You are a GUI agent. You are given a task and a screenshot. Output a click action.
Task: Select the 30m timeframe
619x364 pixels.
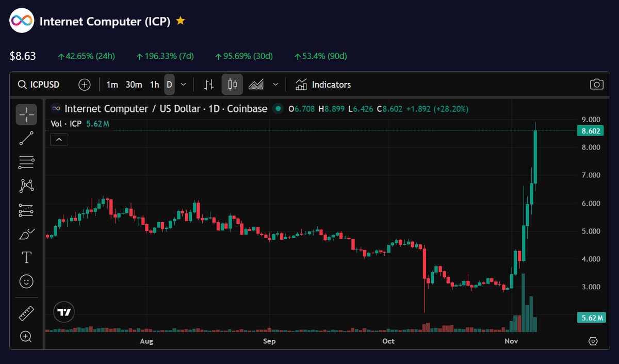(x=134, y=85)
